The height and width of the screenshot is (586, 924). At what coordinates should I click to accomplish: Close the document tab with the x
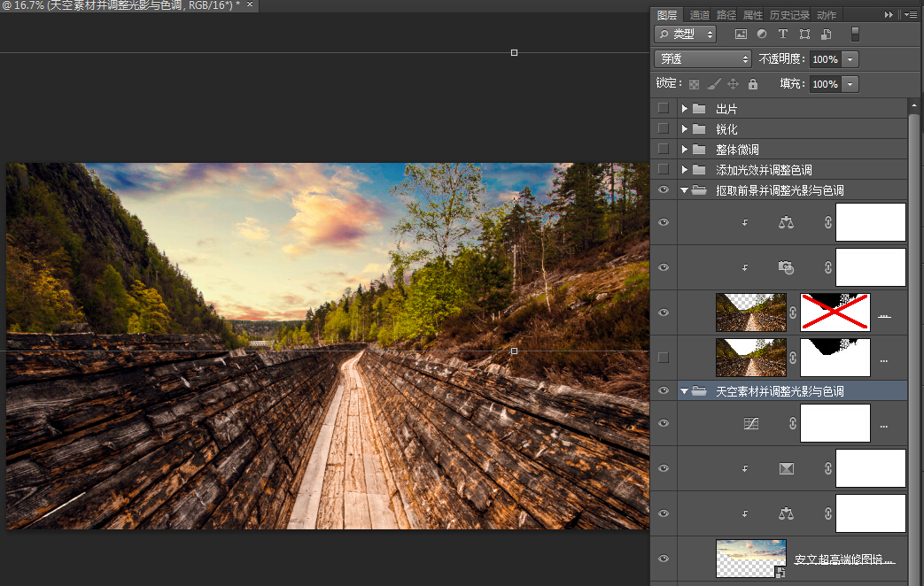250,4
